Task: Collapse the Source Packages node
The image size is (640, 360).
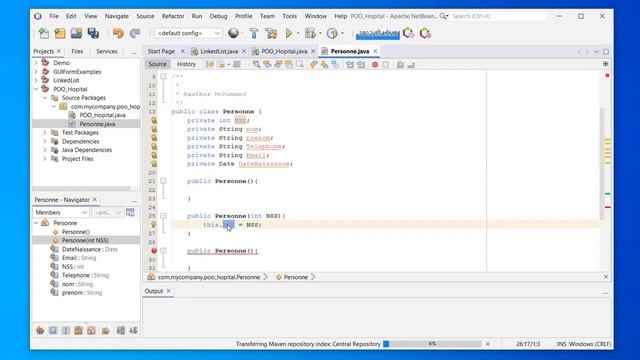Action: [x=45, y=98]
